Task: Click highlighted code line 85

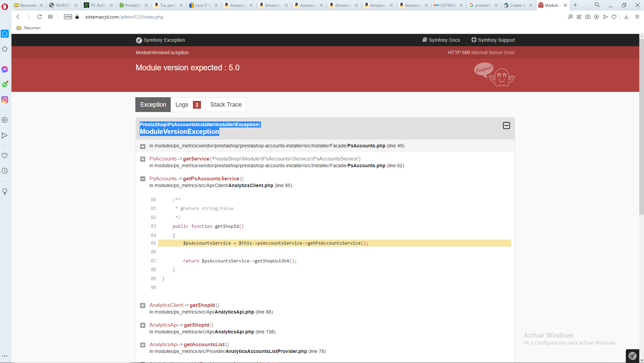Action: [x=334, y=243]
